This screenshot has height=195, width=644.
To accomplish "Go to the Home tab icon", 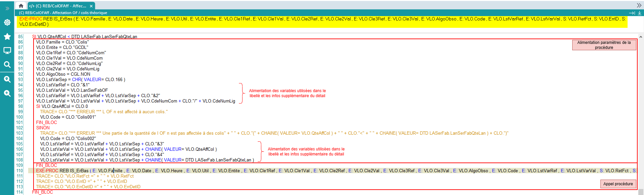I will (21, 6).
